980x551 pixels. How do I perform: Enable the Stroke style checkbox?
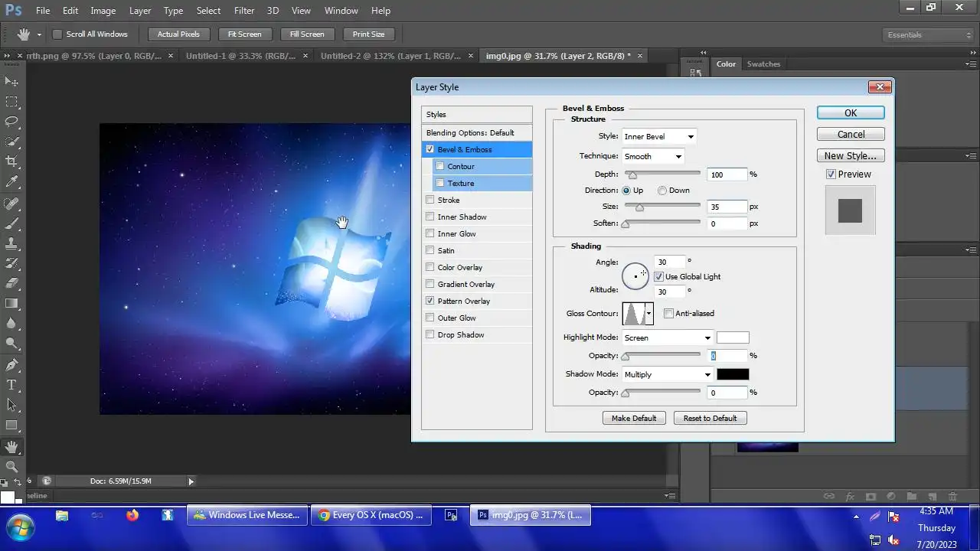click(430, 200)
